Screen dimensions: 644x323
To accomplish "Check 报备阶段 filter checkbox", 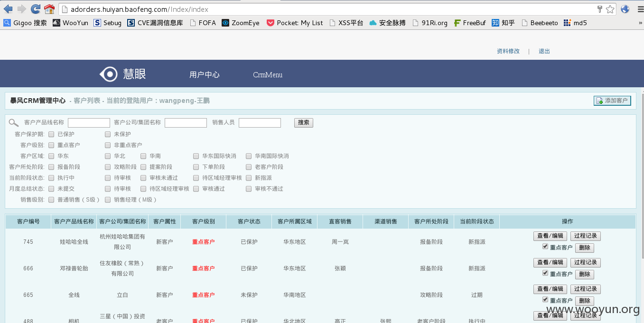I will (51, 167).
